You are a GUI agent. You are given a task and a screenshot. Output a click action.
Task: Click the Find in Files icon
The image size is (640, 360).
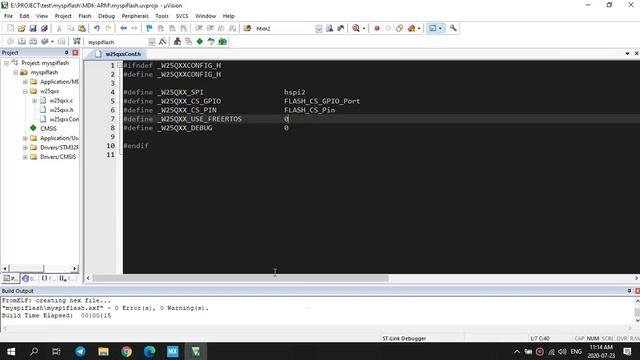247,28
